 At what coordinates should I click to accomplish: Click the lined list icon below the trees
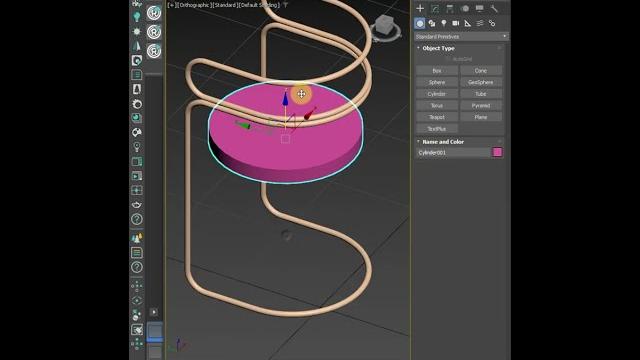click(x=137, y=253)
